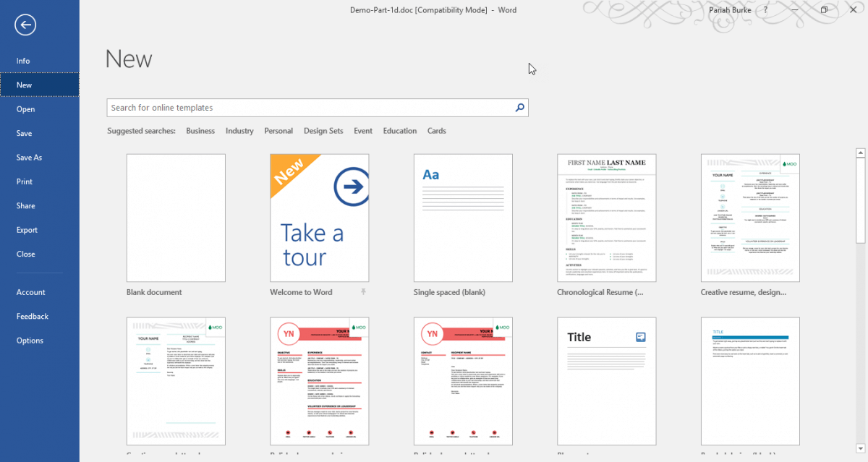Image resolution: width=868 pixels, height=462 pixels.
Task: Pick the blue TITLE banded design thumbnail
Action: [x=750, y=381]
